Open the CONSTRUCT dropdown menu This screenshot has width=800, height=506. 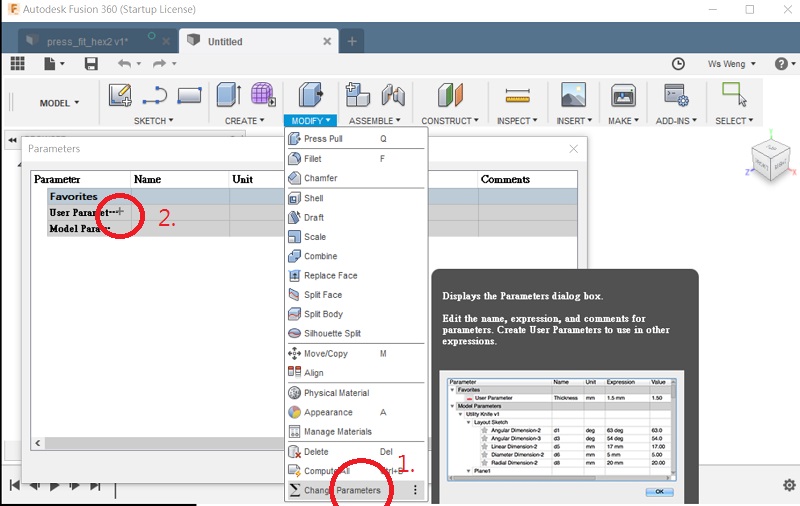click(449, 121)
